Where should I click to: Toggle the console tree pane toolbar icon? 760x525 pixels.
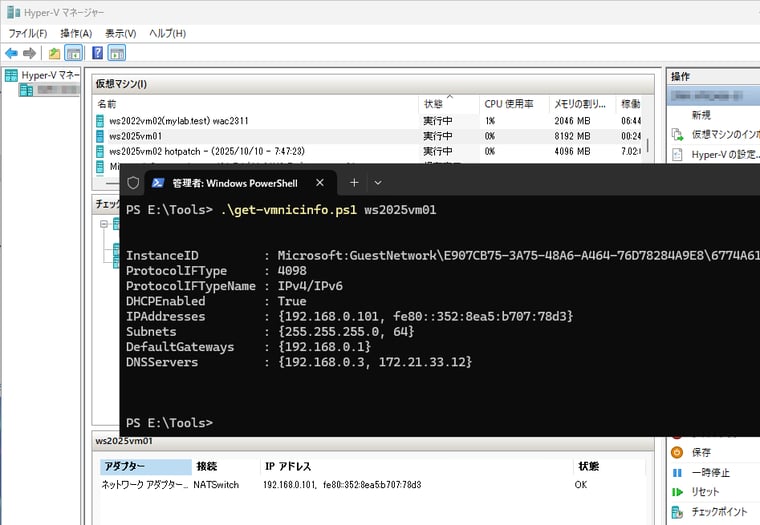[74, 53]
